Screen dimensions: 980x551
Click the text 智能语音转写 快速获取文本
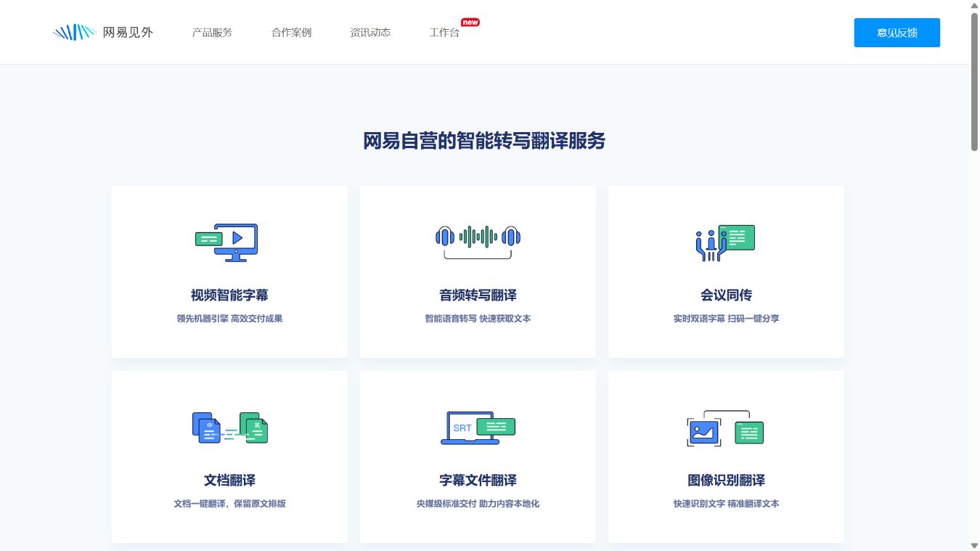point(478,319)
